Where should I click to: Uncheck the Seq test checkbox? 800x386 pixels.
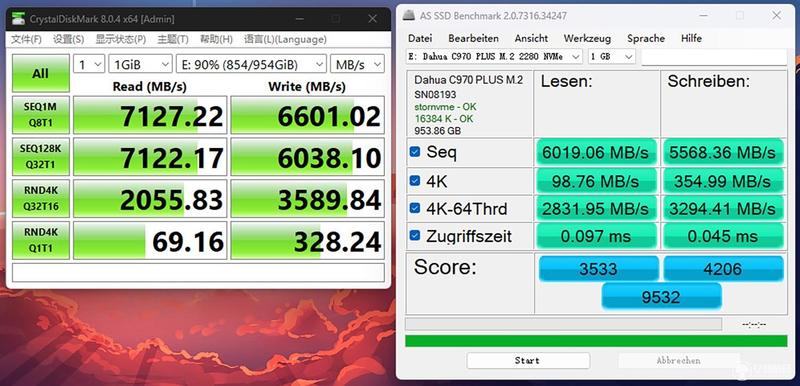pyautogui.click(x=415, y=152)
